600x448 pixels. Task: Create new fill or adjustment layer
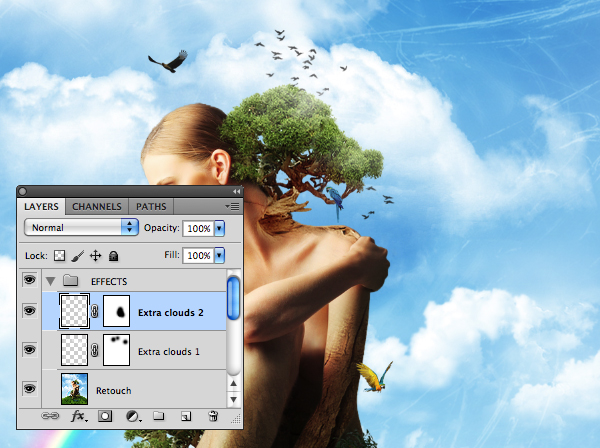pos(134,416)
